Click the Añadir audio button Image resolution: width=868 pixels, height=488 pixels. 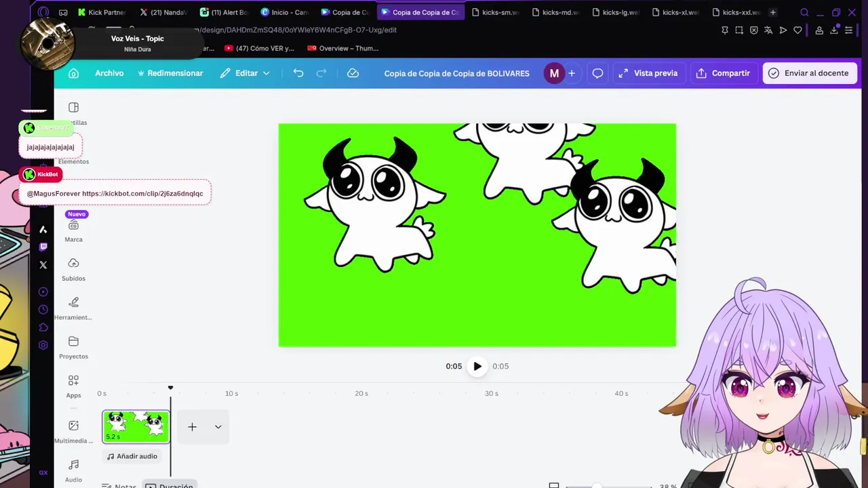pyautogui.click(x=132, y=456)
